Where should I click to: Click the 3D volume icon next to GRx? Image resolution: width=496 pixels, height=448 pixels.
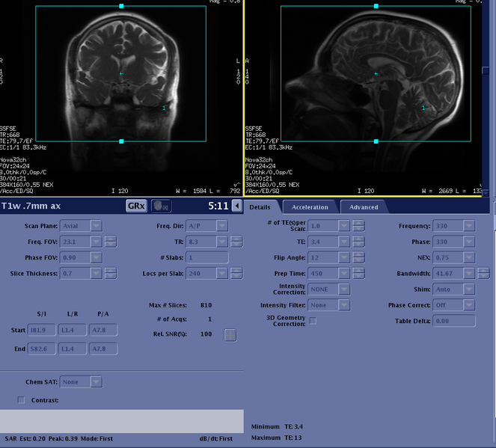(161, 206)
